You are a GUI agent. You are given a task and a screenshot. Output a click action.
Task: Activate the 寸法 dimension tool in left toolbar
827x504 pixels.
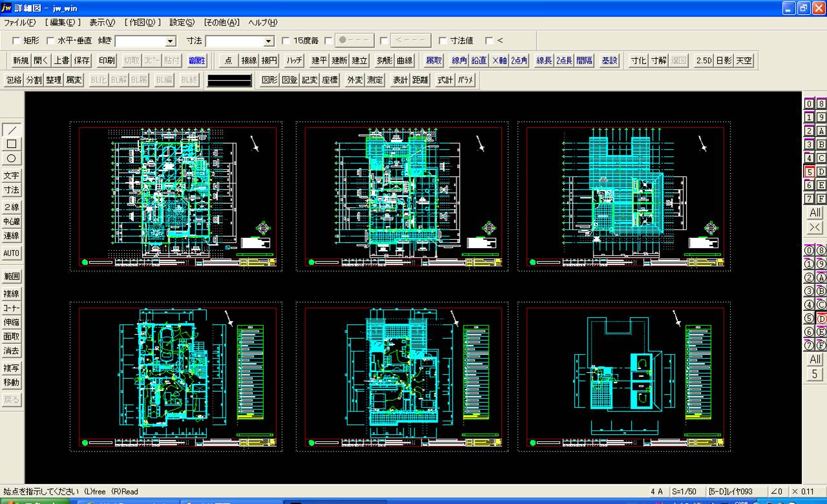12,190
